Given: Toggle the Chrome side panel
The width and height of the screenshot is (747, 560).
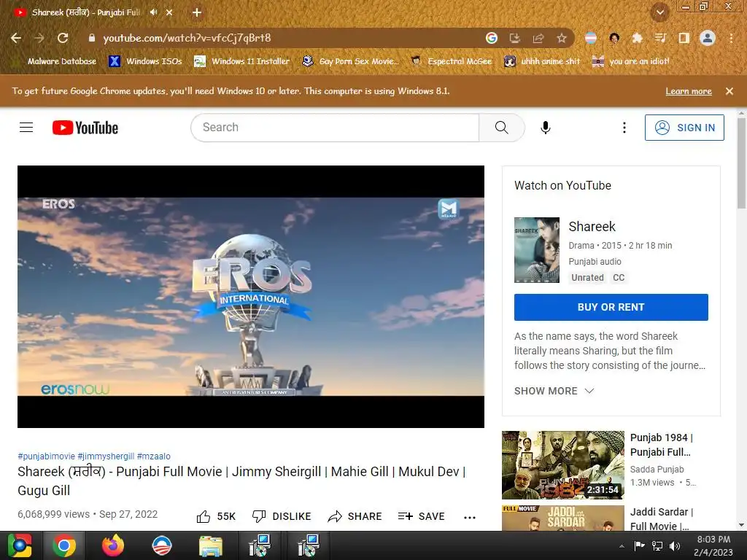Looking at the screenshot, I should click(x=684, y=38).
